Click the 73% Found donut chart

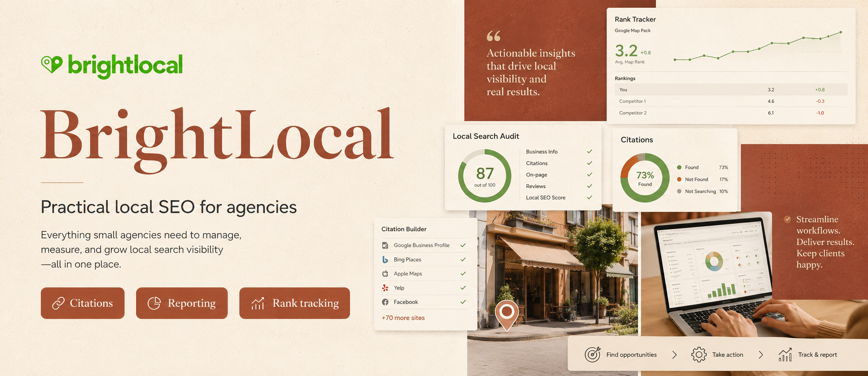point(645,178)
